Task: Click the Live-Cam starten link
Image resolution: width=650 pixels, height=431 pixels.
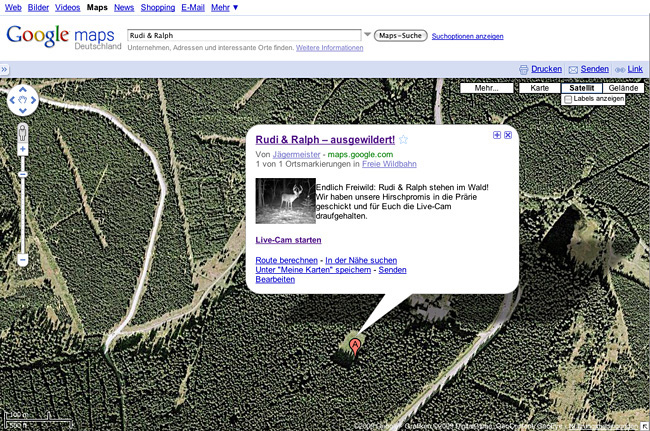Action: [x=288, y=240]
